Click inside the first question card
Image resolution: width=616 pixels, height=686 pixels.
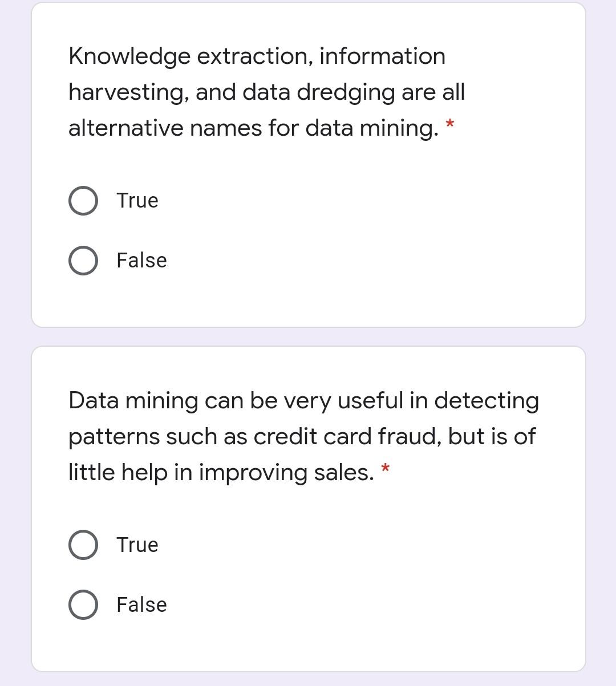308,165
